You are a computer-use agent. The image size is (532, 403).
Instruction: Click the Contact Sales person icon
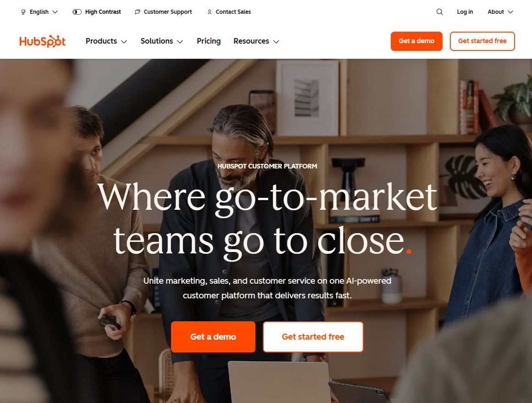209,12
